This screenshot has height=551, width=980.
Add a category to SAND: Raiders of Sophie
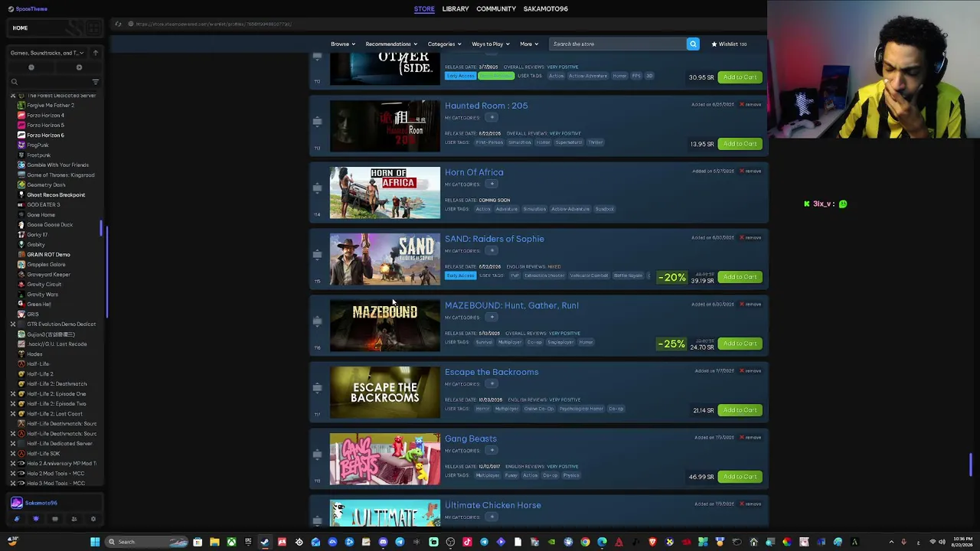click(492, 250)
